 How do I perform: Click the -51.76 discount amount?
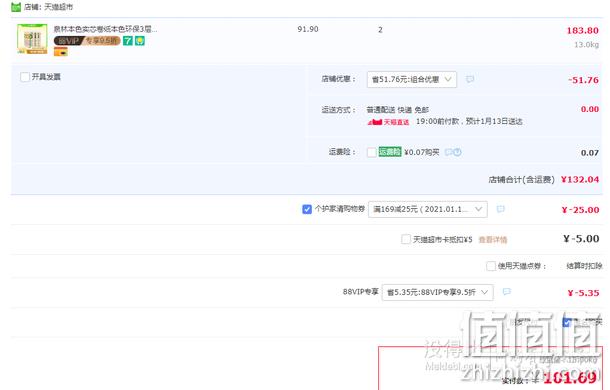583,80
